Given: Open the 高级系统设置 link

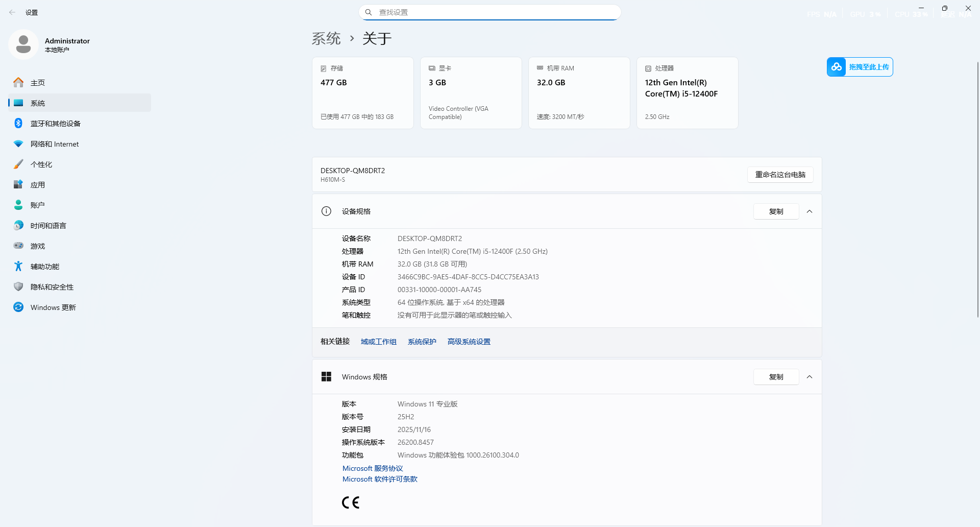Looking at the screenshot, I should pyautogui.click(x=469, y=342).
